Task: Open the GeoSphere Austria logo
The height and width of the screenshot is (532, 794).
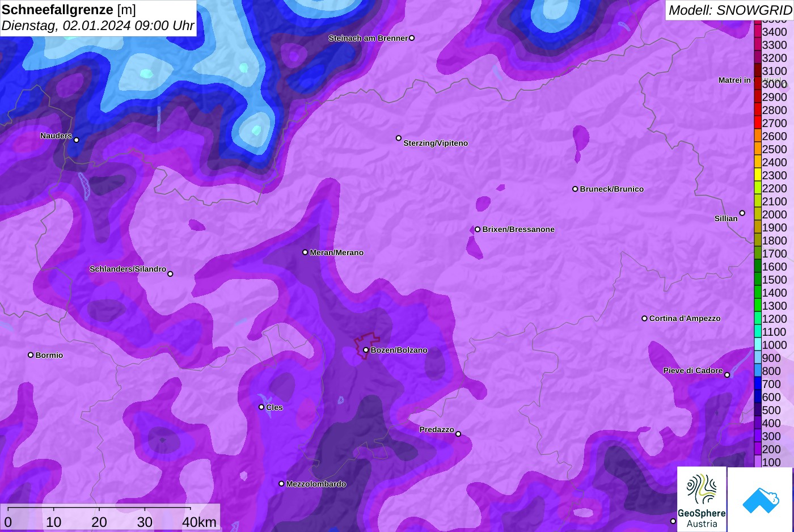Action: pos(702,499)
